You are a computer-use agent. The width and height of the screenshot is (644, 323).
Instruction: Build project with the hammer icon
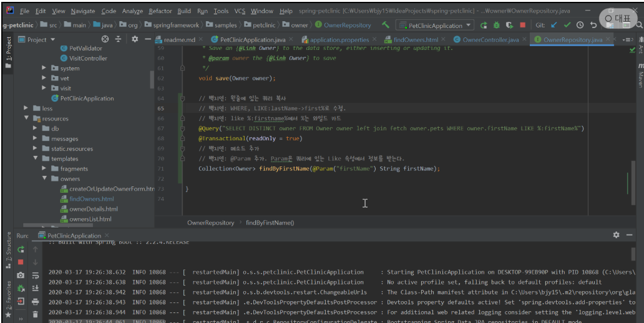click(385, 25)
